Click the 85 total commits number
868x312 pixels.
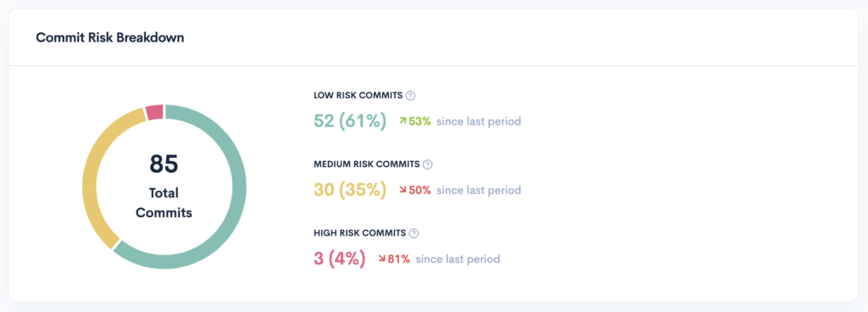[164, 164]
